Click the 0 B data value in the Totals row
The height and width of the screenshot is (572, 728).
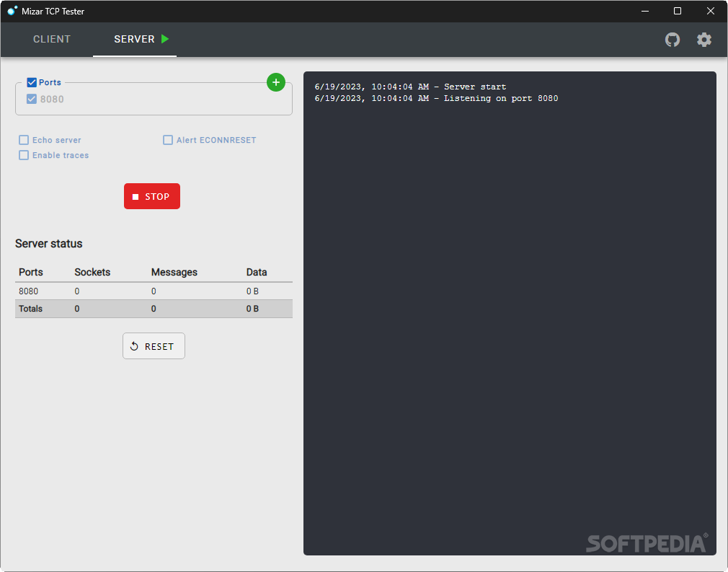252,309
